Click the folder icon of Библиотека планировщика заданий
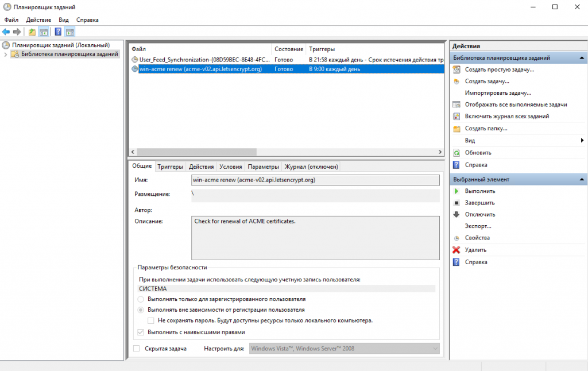Image resolution: width=588 pixels, height=371 pixels. tap(15, 55)
